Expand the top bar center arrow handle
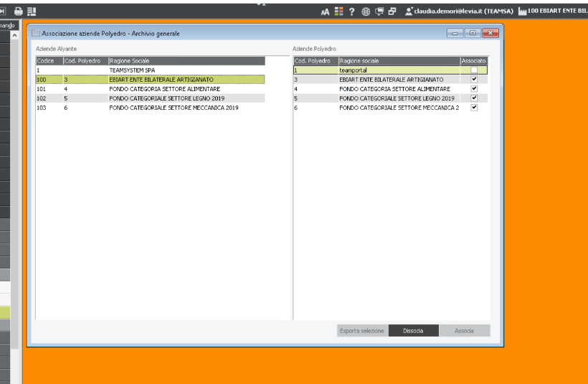The height and width of the screenshot is (384, 588). [261, 3]
